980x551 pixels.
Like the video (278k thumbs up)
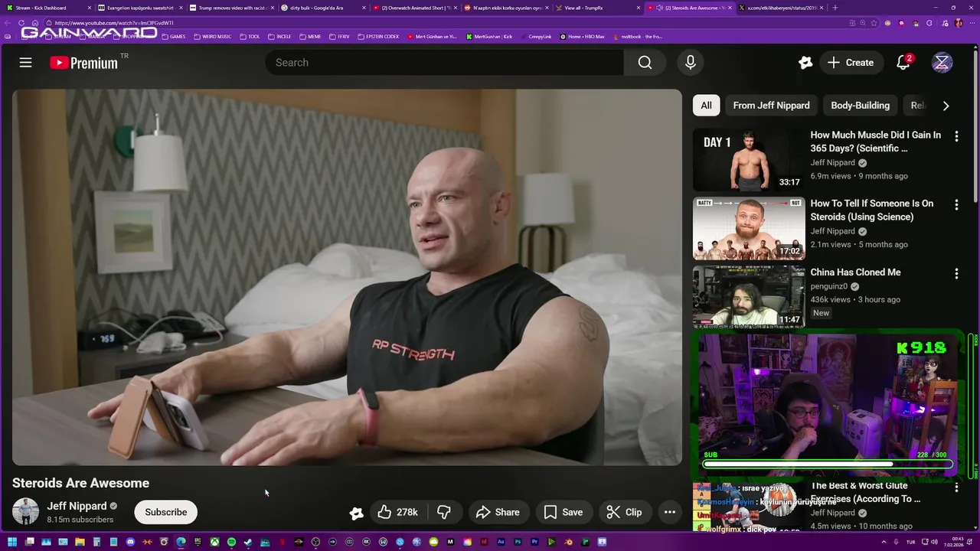(x=398, y=512)
